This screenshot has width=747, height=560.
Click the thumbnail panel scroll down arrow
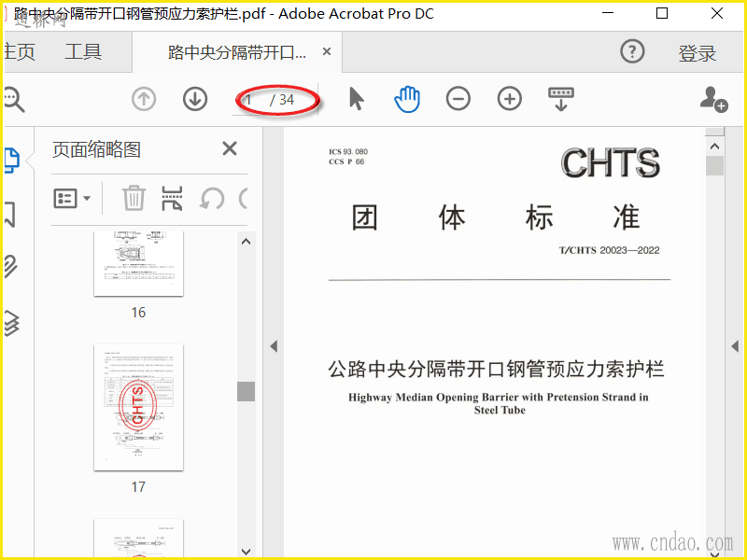[246, 552]
